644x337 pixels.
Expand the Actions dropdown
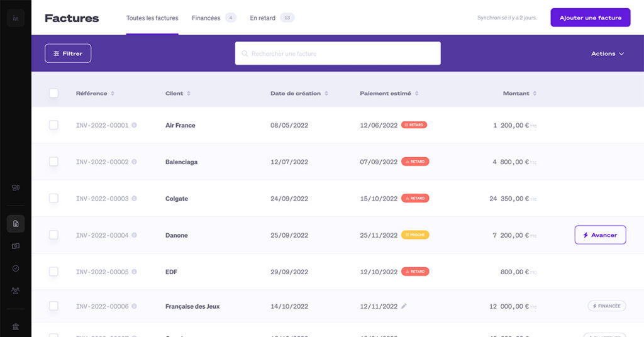[x=607, y=53]
